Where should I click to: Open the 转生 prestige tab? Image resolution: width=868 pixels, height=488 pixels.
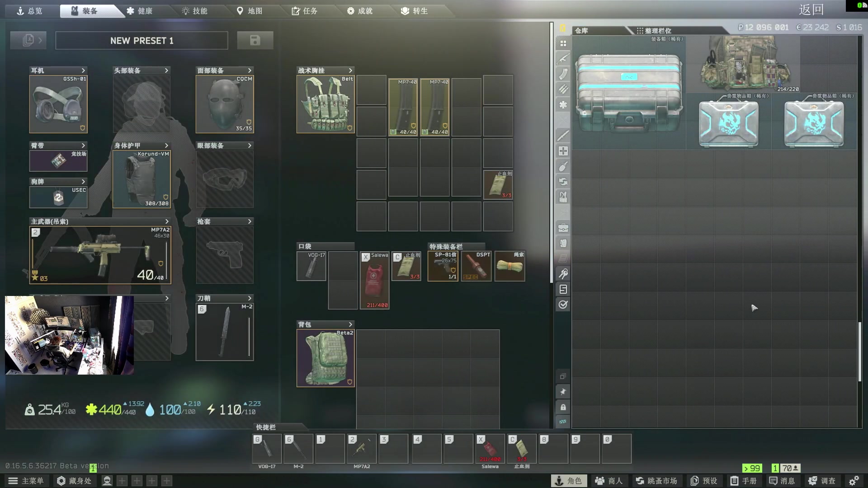pyautogui.click(x=415, y=11)
